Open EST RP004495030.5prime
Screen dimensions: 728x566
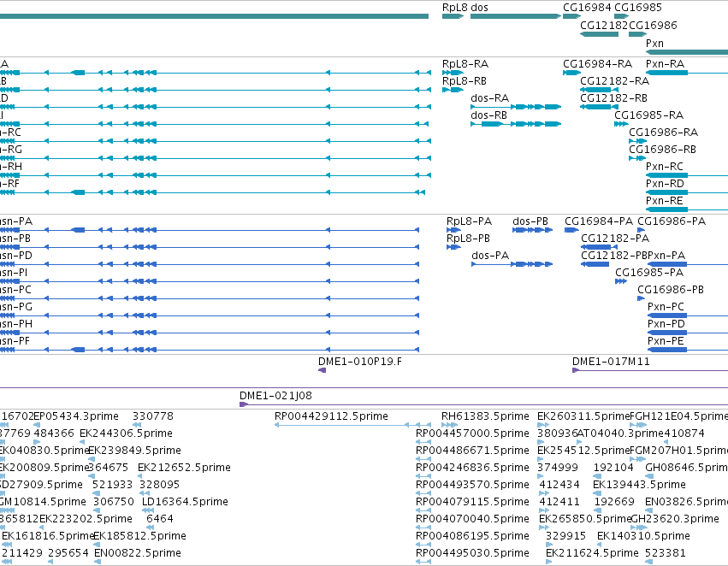472,553
